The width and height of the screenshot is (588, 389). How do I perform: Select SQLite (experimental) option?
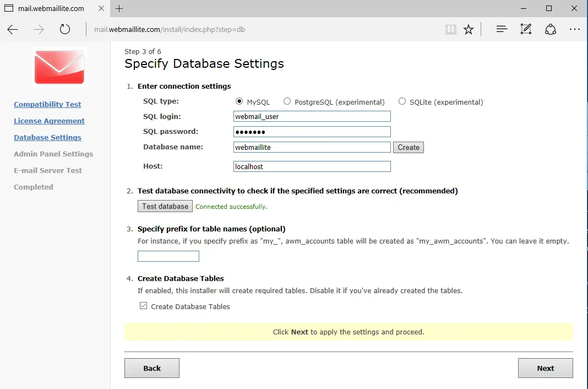click(x=402, y=101)
